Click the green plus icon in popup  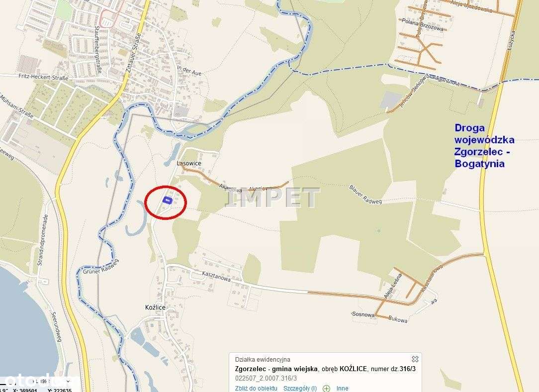click(x=326, y=389)
